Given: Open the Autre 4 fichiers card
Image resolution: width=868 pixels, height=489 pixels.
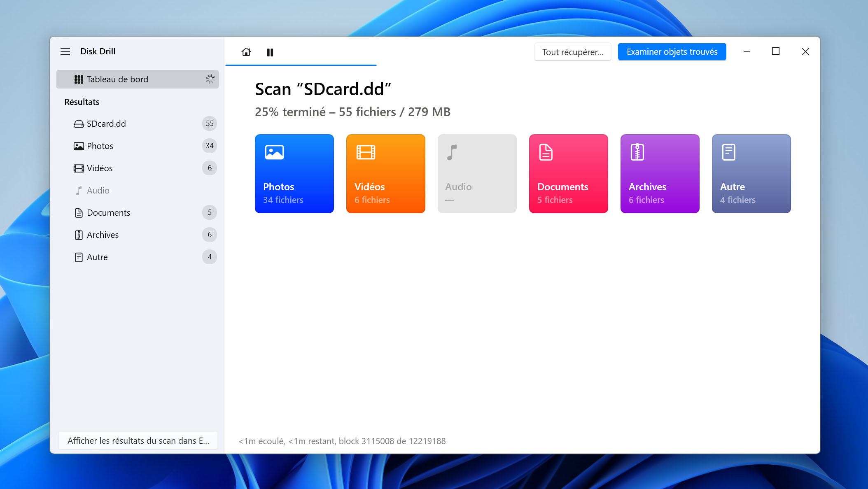Looking at the screenshot, I should point(751,174).
